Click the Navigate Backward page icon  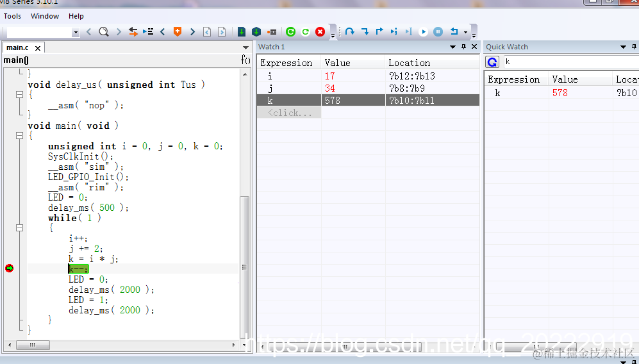207,32
